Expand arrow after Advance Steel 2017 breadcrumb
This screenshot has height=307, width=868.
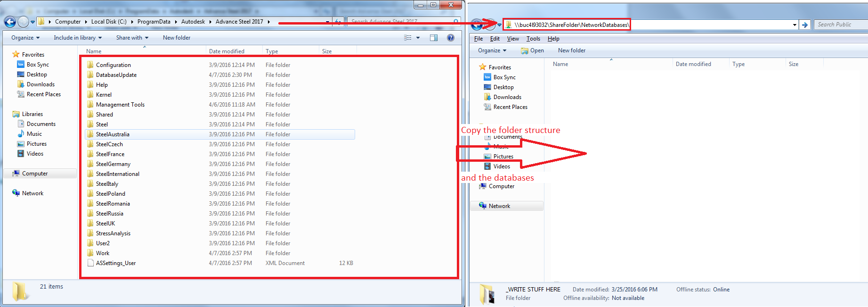point(268,22)
